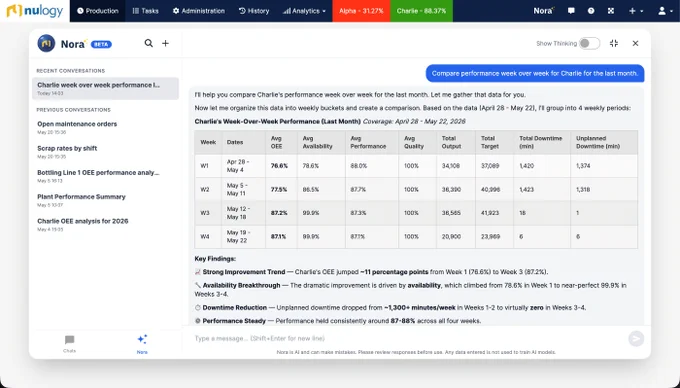
Task: Click the Nora avatar icon in panel header
Action: (46, 43)
